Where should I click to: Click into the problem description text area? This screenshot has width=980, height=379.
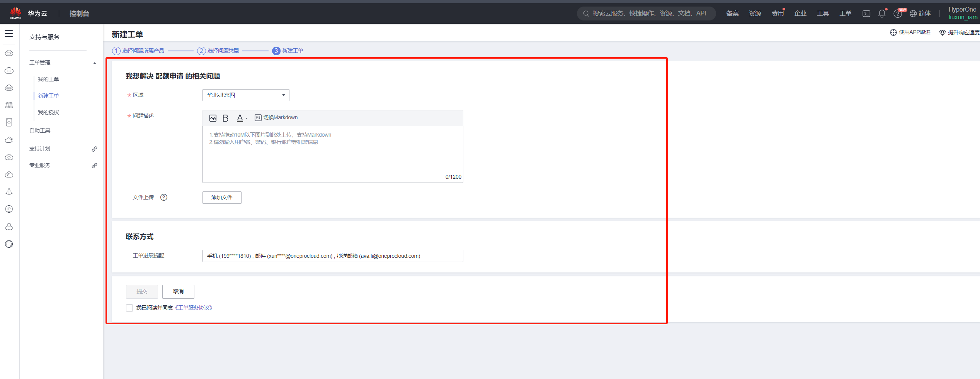point(333,154)
